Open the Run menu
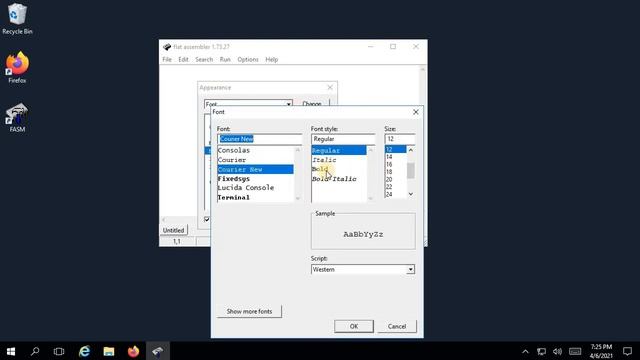Viewport: 640px width, 360px height. 225,60
